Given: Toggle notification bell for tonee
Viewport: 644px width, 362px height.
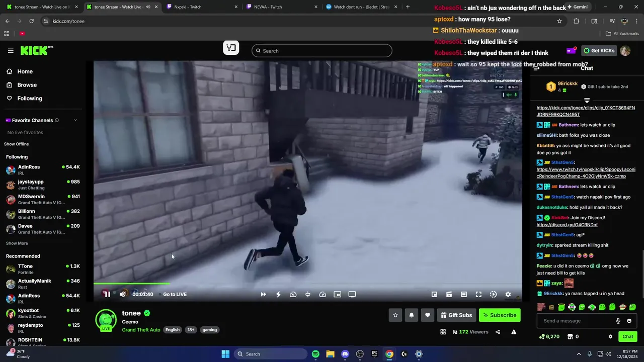Looking at the screenshot, I should tap(412, 315).
